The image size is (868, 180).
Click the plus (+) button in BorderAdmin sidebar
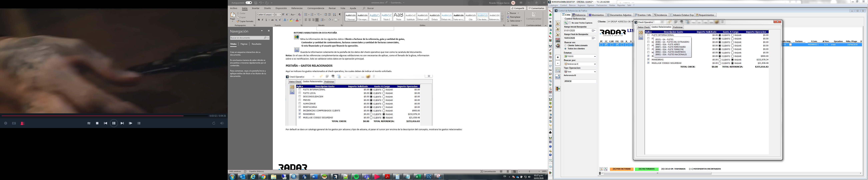coord(558,57)
